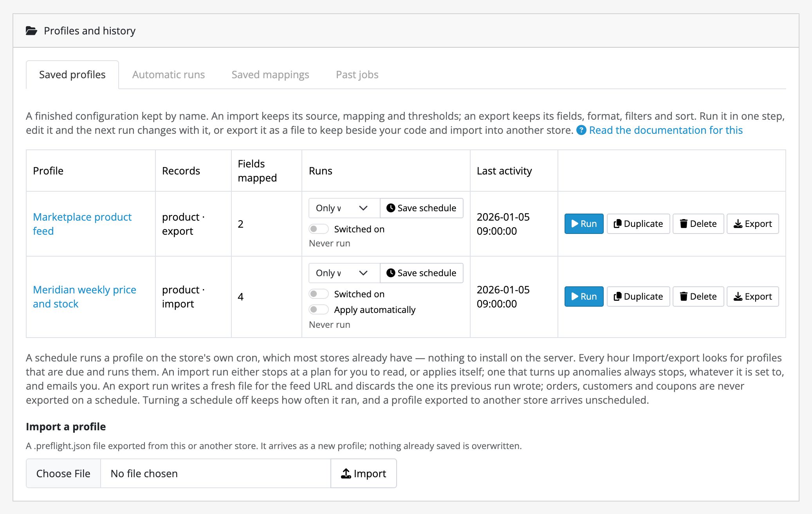Click the folder icon beside Profiles and history
The image size is (812, 514).
(x=31, y=31)
